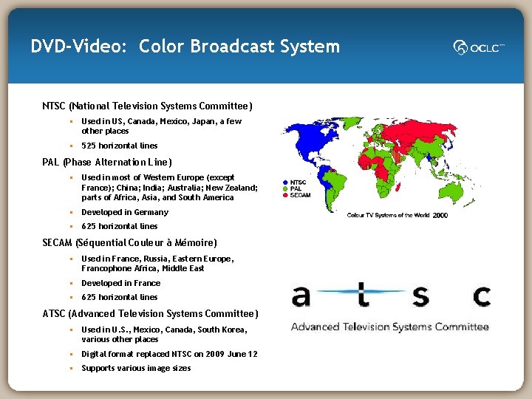Click '625 horizontal lines' under the PAL heading
Screen dimensions: 532x399
click(x=120, y=226)
